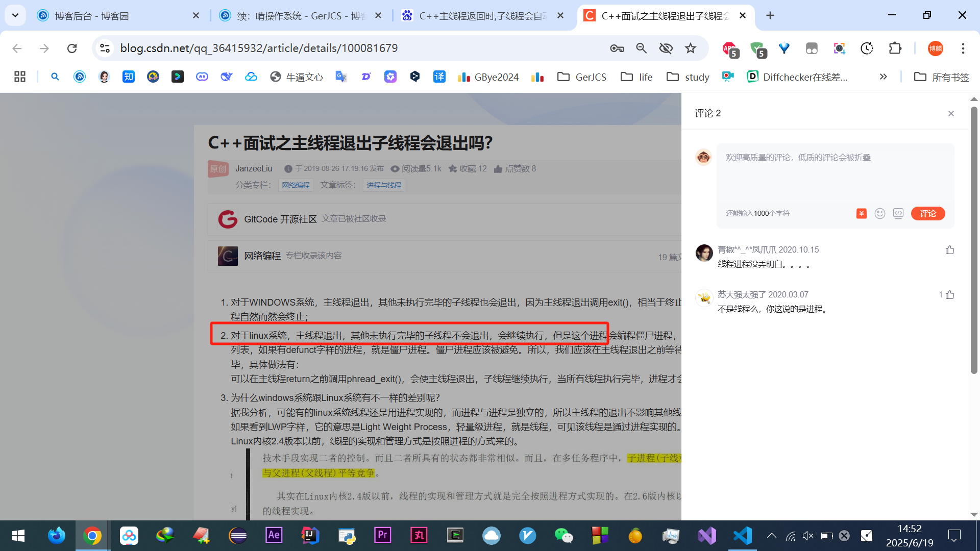Image resolution: width=980 pixels, height=551 pixels.
Task: Click the zoom magnifier icon in the address bar
Action: click(x=642, y=48)
